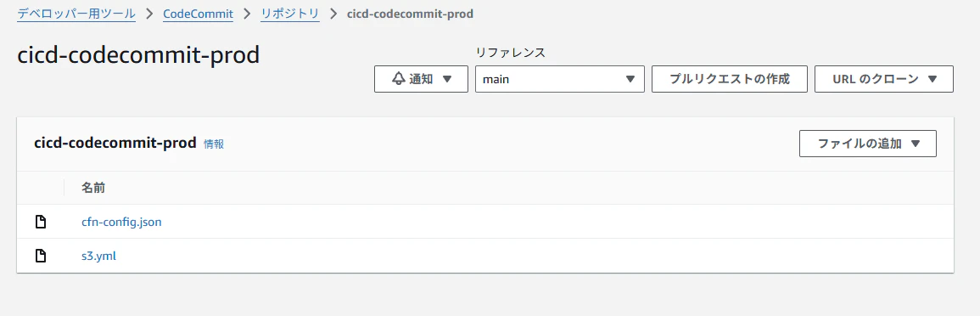Click the file icon beside s3.yml
980x316 pixels.
point(41,256)
